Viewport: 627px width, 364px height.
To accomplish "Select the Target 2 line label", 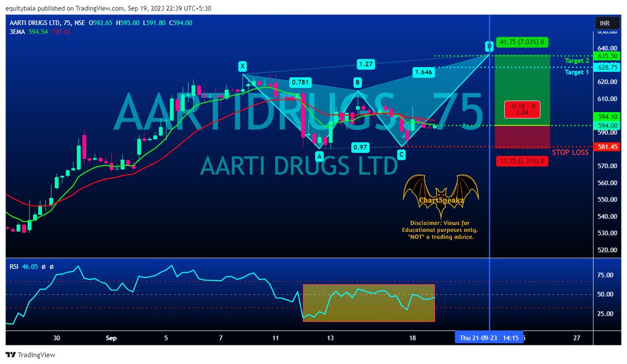I will (577, 61).
